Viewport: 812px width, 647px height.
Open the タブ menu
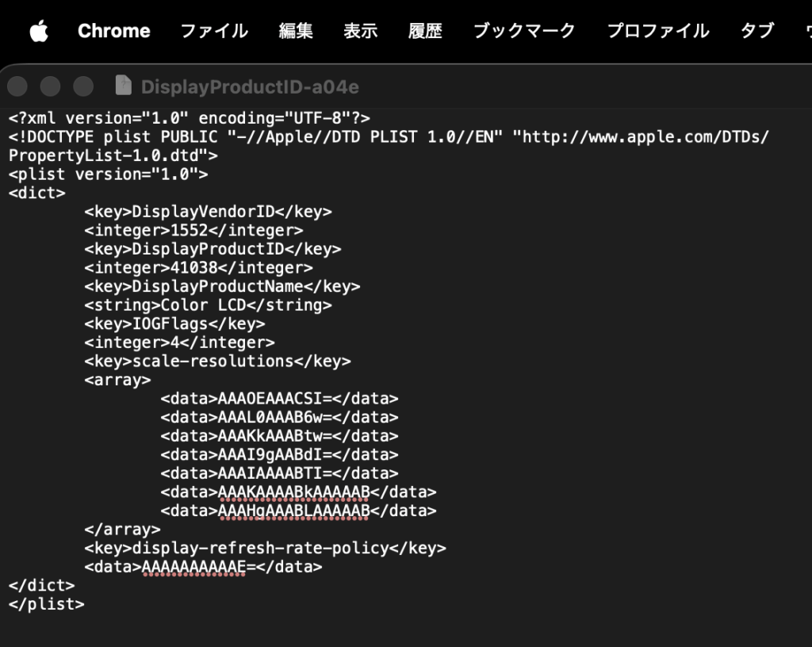click(x=757, y=31)
